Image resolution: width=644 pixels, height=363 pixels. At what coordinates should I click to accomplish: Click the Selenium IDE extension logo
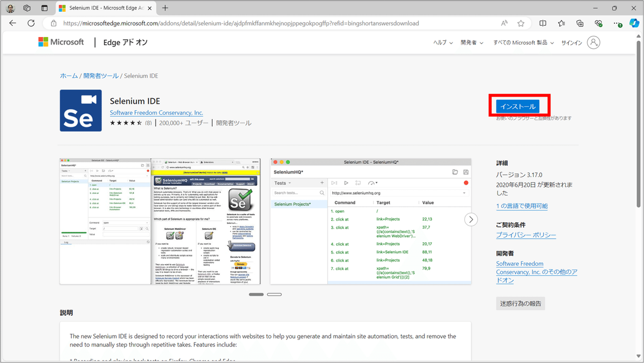(x=81, y=111)
